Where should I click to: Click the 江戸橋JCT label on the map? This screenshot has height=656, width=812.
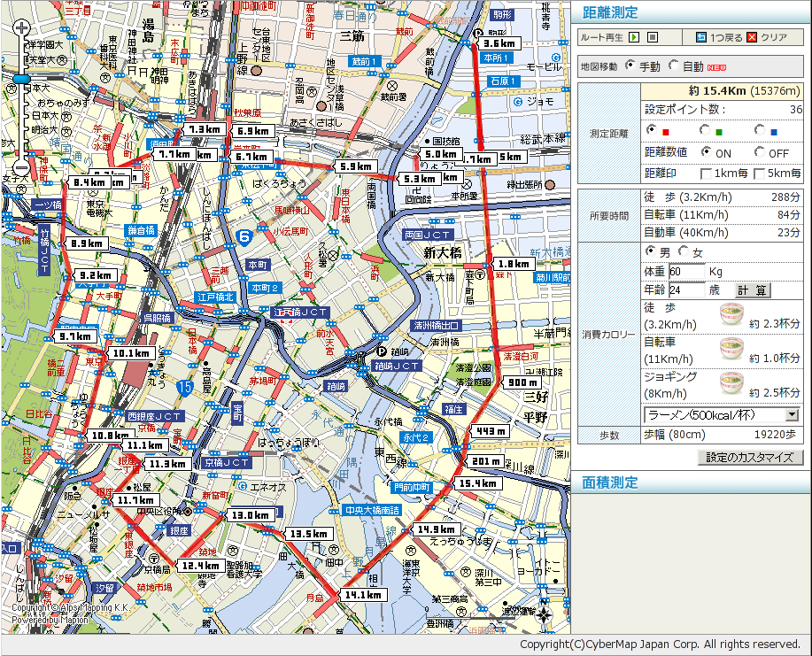point(300,313)
